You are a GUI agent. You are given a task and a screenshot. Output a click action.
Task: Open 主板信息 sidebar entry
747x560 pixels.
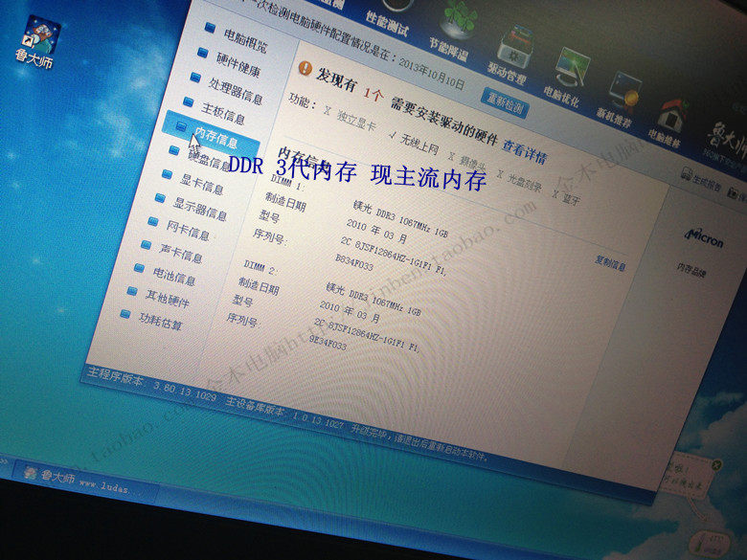223,113
